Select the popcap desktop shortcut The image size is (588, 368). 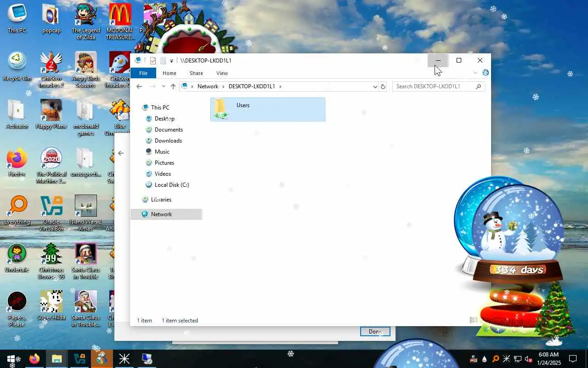click(51, 18)
